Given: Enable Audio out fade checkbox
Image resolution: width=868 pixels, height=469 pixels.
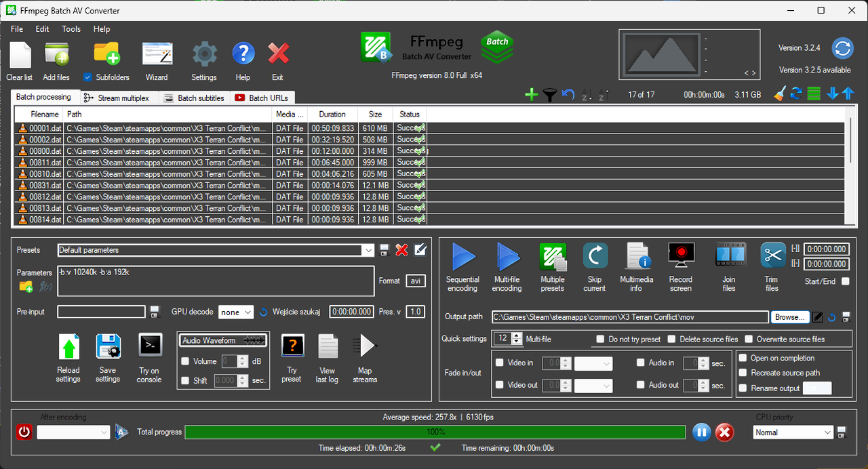Looking at the screenshot, I should click(x=641, y=385).
